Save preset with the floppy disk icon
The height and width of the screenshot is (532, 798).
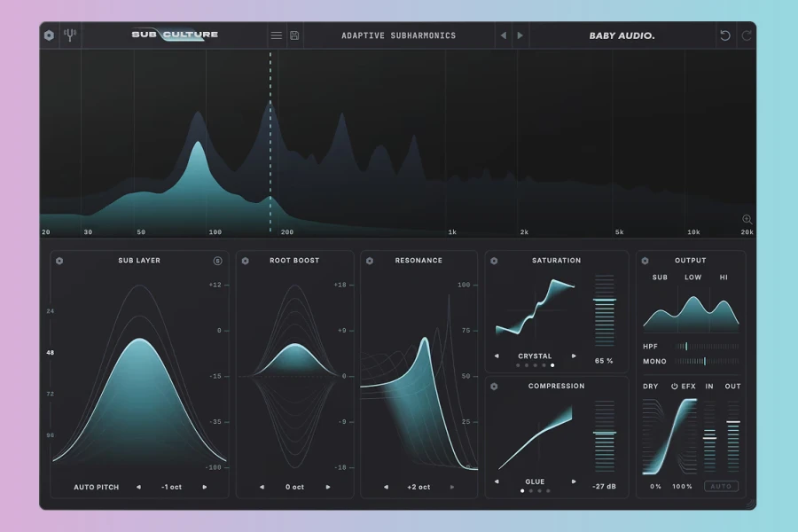point(294,35)
